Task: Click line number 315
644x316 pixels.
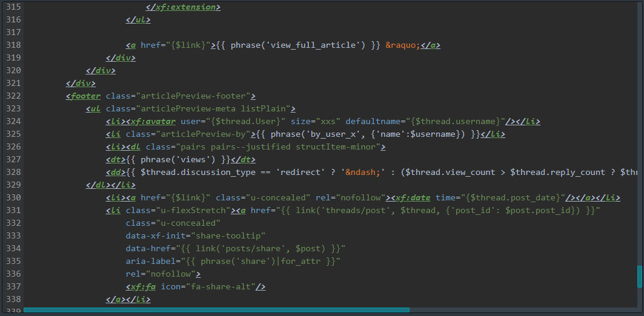Action: coord(13,7)
